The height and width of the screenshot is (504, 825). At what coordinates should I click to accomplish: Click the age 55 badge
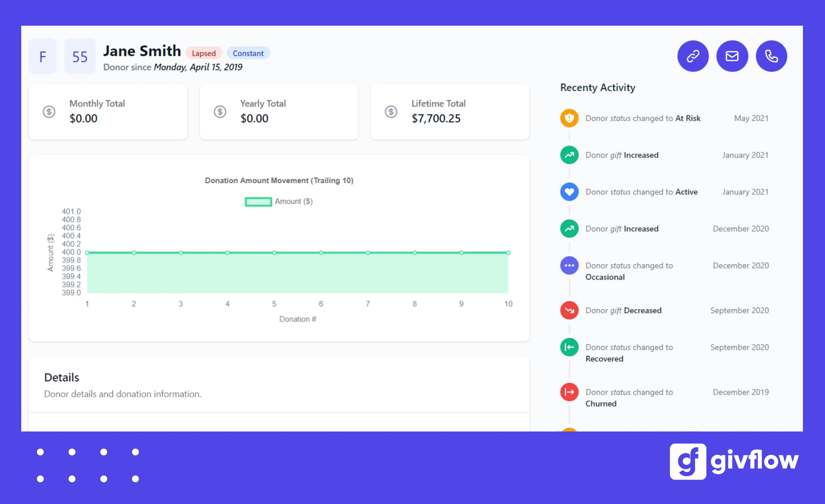(79, 56)
